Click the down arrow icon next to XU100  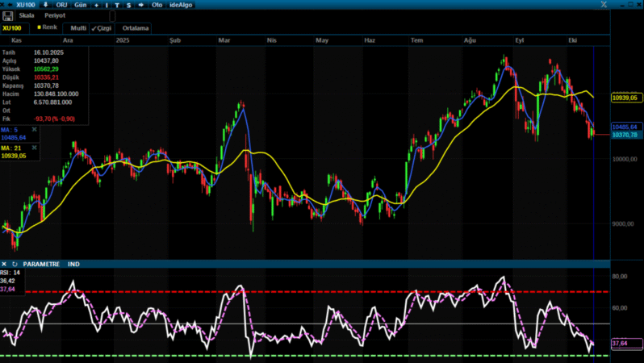click(x=46, y=5)
